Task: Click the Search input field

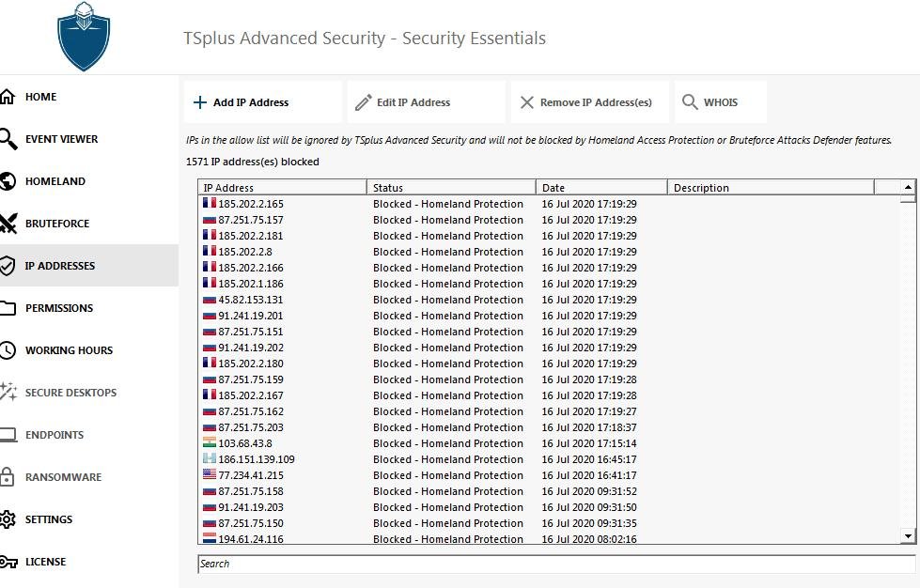Action: 556,564
